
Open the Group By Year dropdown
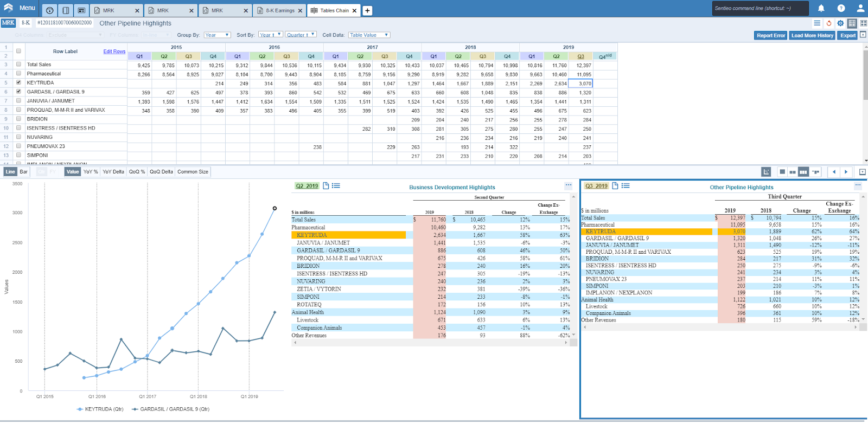coord(217,35)
